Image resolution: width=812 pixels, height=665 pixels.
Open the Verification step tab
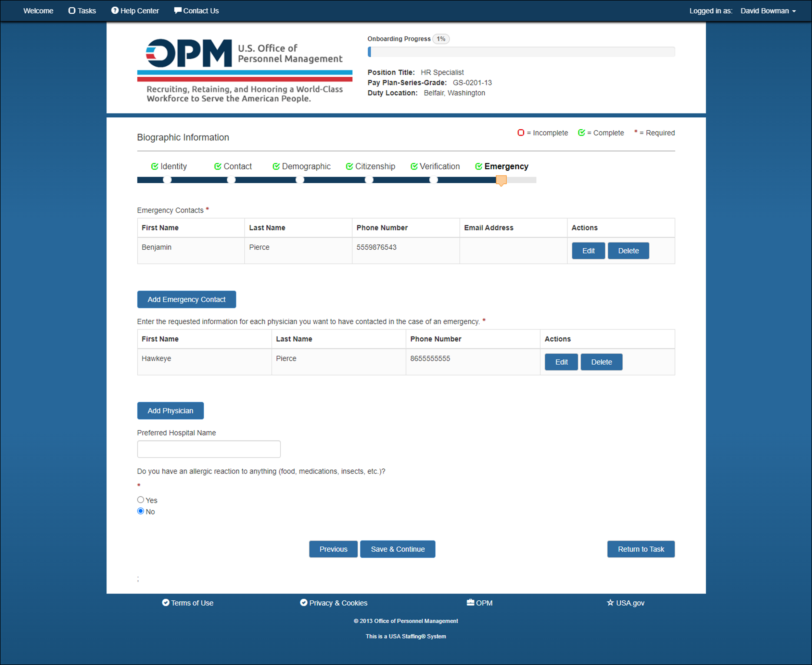pyautogui.click(x=435, y=166)
